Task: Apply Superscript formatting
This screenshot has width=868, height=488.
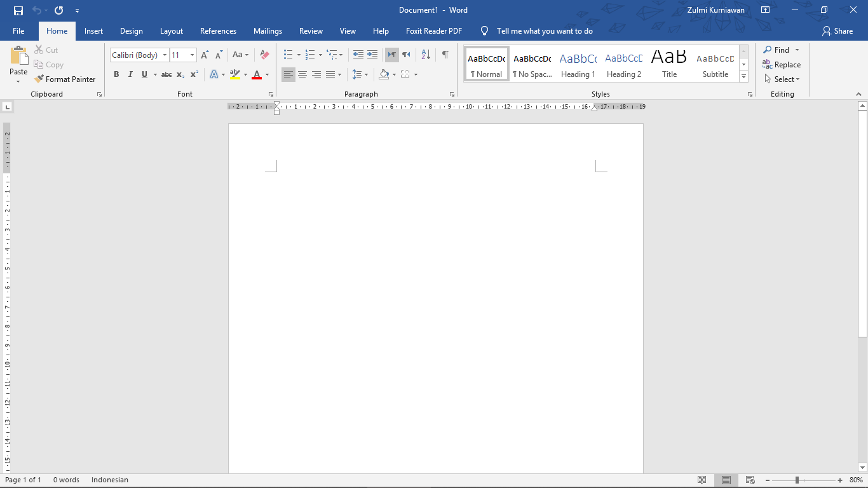Action: click(194, 74)
